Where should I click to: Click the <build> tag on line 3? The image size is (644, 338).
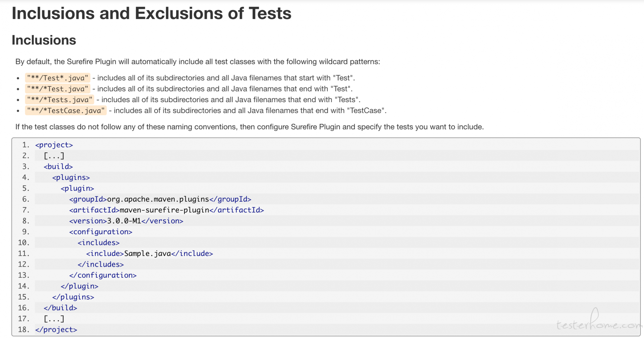(58, 166)
